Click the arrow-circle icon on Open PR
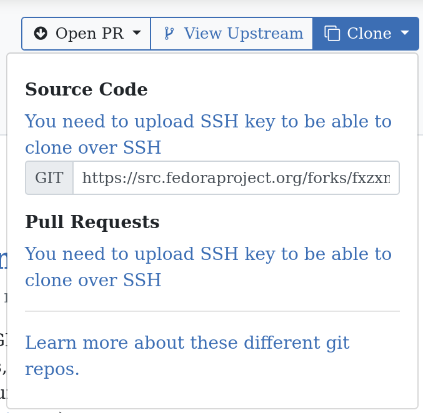 (x=41, y=33)
